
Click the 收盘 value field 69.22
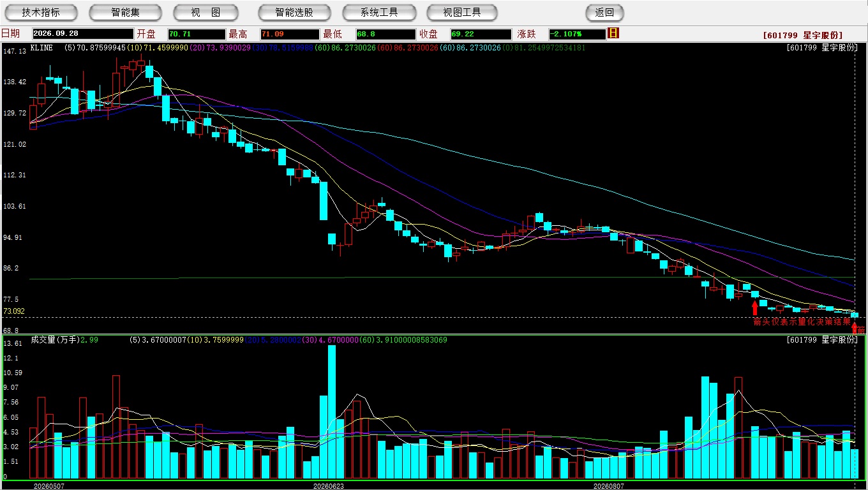[481, 34]
